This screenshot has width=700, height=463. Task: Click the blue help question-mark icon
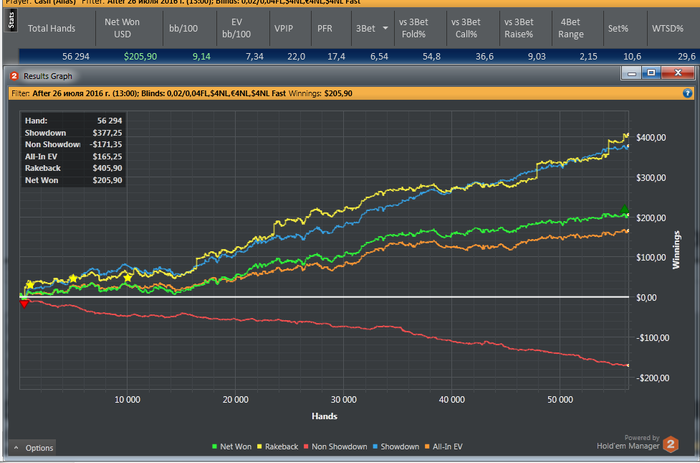688,93
